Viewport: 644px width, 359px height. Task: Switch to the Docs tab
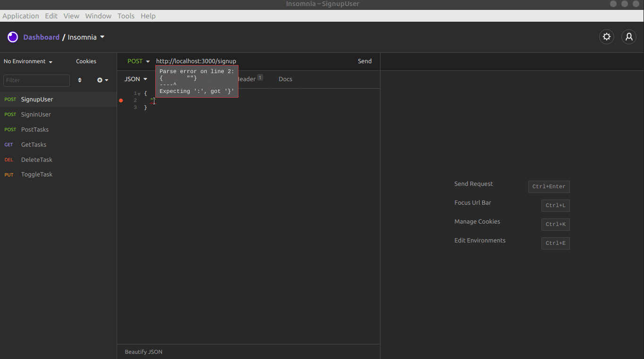[286, 79]
